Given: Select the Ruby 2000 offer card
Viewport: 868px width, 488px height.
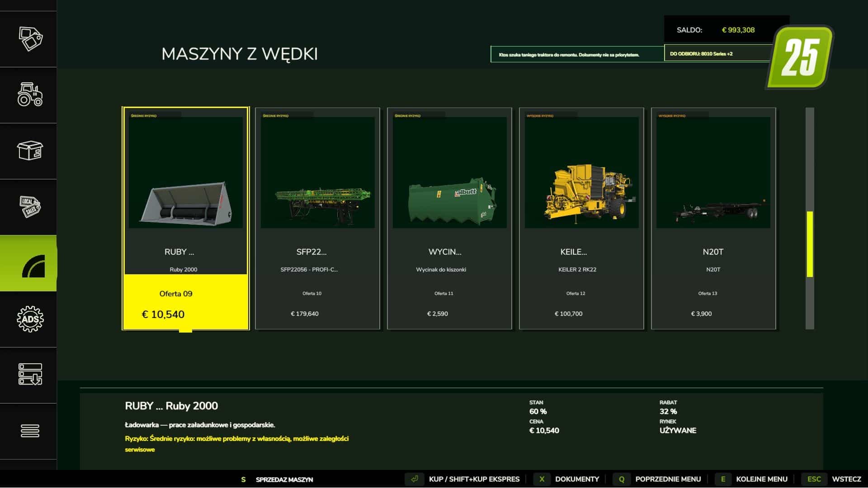Looking at the screenshot, I should (x=185, y=218).
